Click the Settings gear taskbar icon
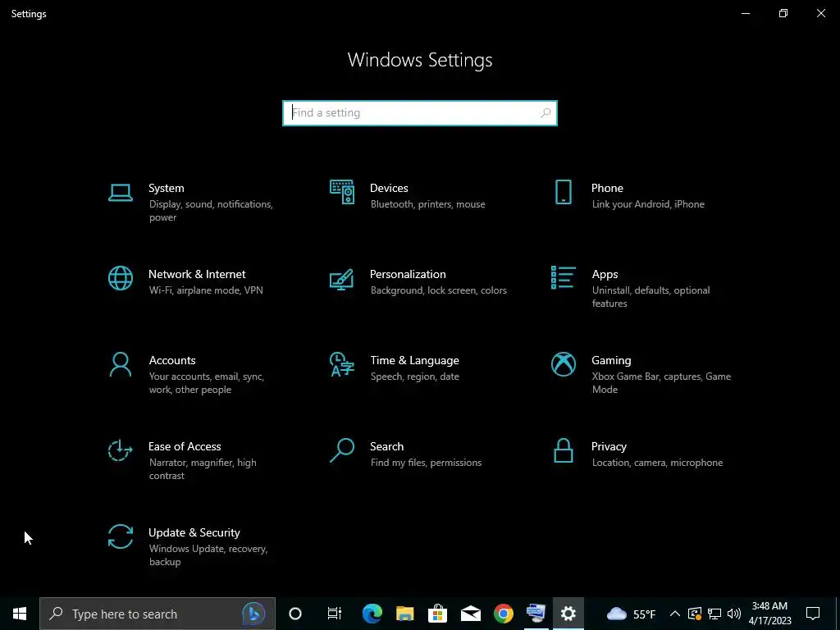 pos(568,614)
